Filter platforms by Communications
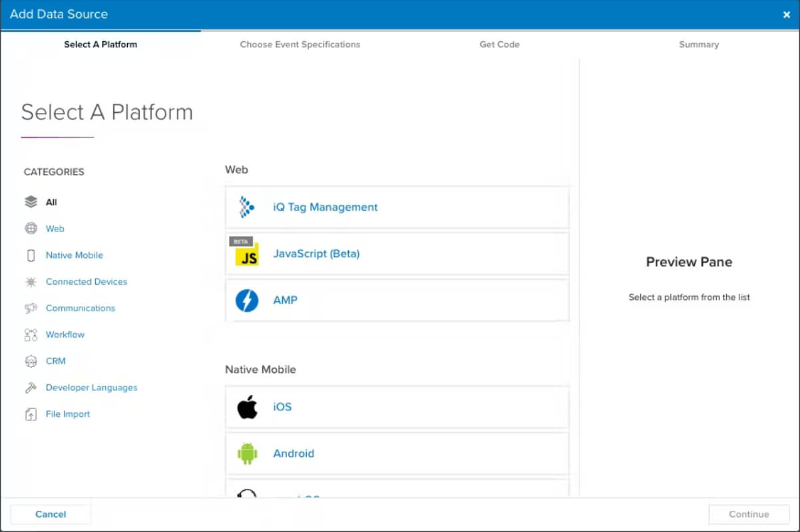 click(81, 309)
